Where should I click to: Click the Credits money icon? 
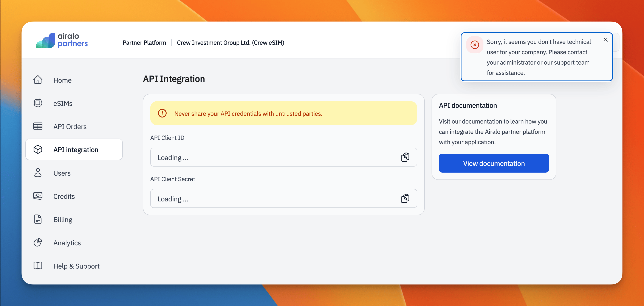point(38,196)
